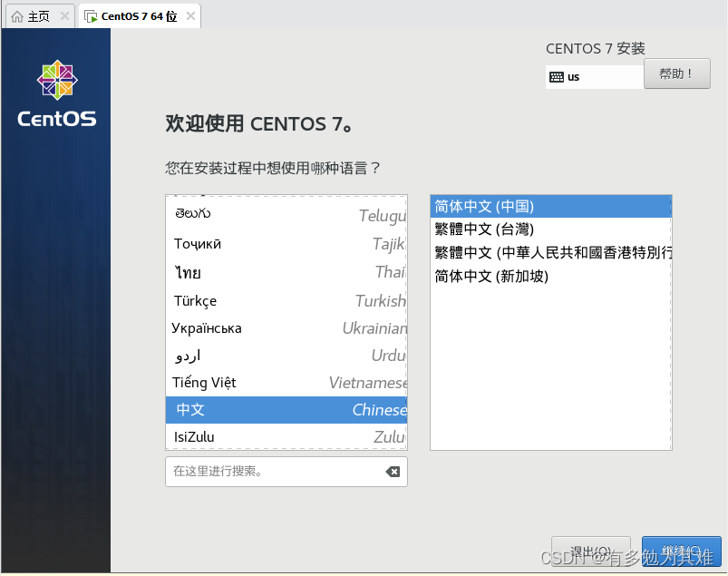This screenshot has height=576, width=728.
Task: Click the home icon in 主页 tab
Action: (x=17, y=16)
